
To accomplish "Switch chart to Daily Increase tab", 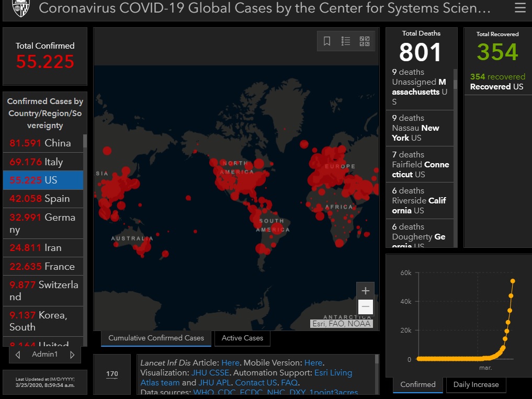I will (x=476, y=384).
